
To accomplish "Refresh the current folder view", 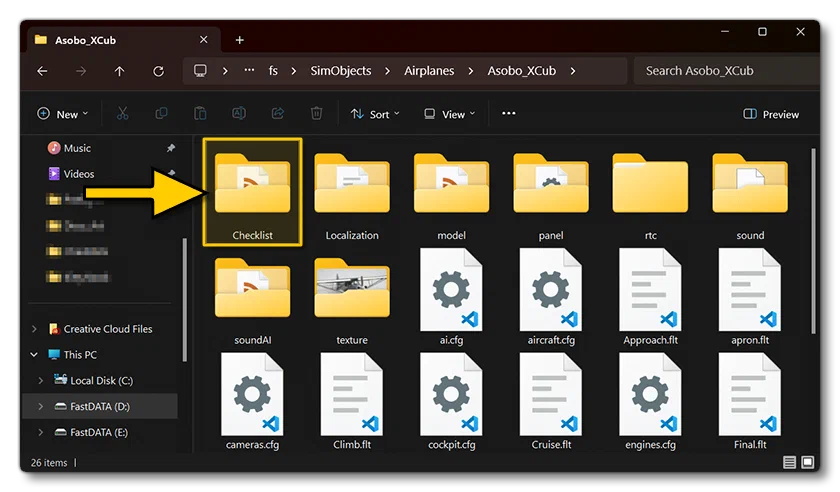I will tap(159, 71).
